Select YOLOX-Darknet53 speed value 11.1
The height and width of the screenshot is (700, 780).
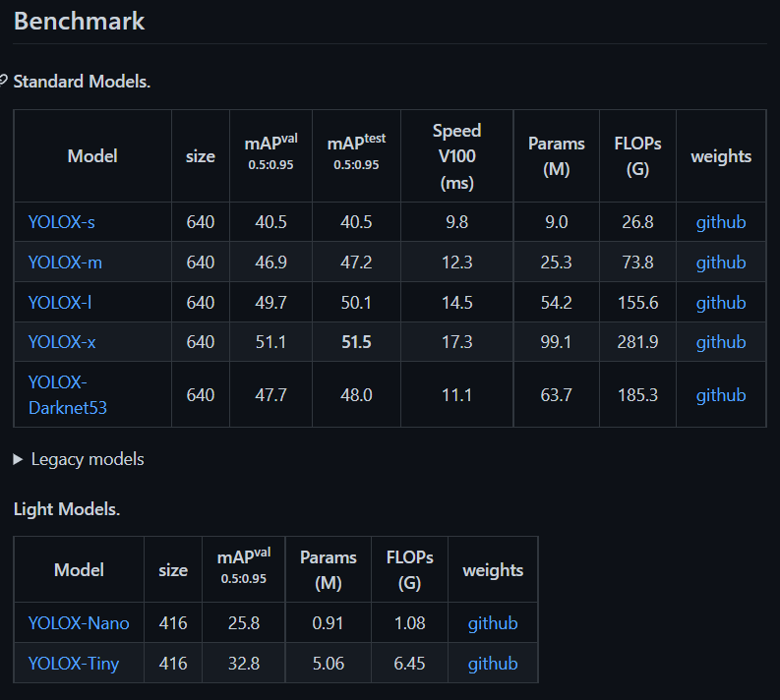(456, 395)
